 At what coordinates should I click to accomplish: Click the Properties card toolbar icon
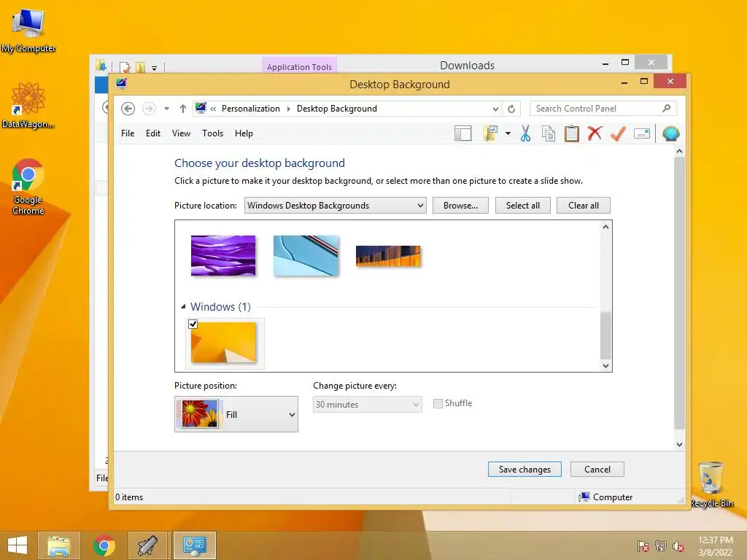[x=642, y=134]
